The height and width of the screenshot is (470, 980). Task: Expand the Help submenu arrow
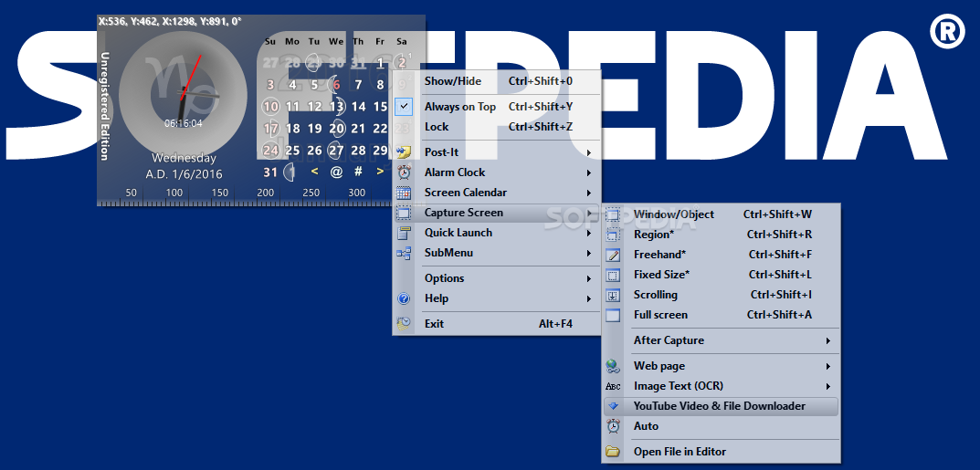point(589,298)
